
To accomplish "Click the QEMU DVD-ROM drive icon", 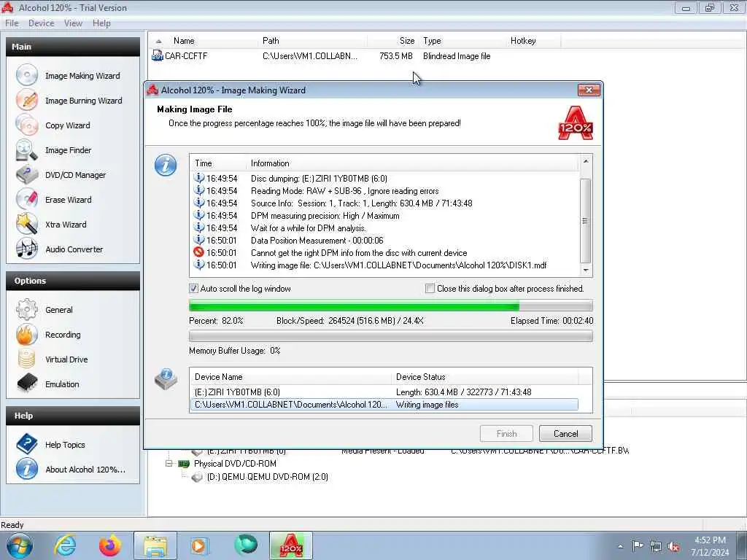I will pyautogui.click(x=197, y=477).
